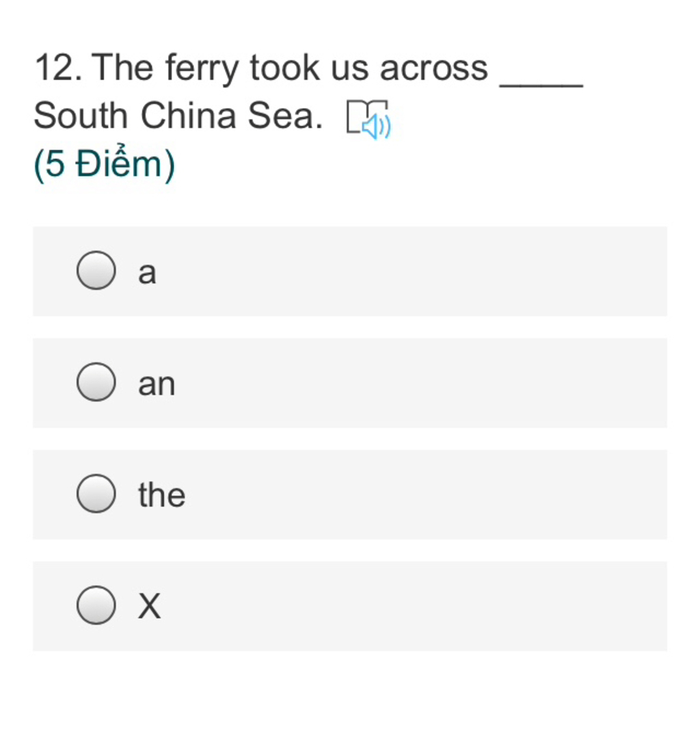Select the radio button for option 'a'
The height and width of the screenshot is (731, 700).
tap(96, 270)
